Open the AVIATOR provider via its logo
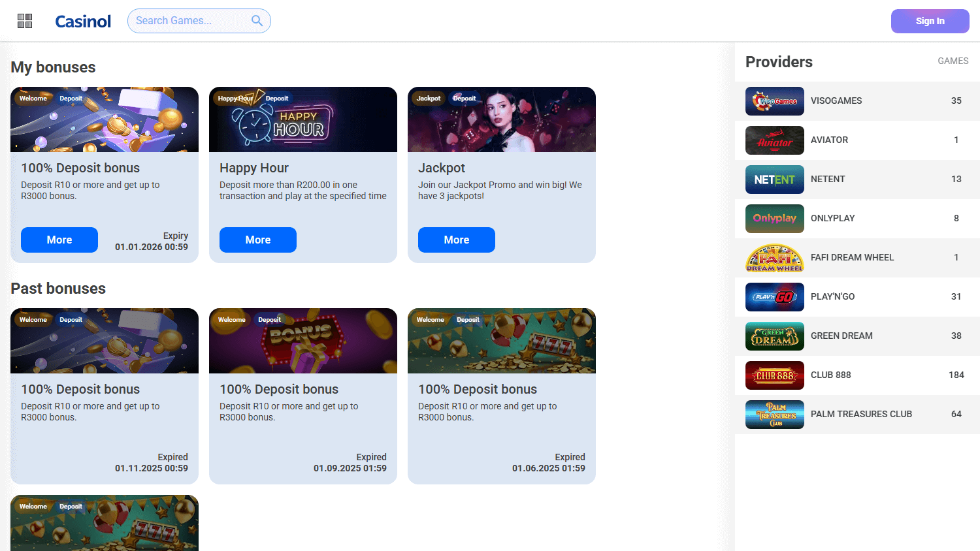The height and width of the screenshot is (551, 980). click(x=774, y=140)
